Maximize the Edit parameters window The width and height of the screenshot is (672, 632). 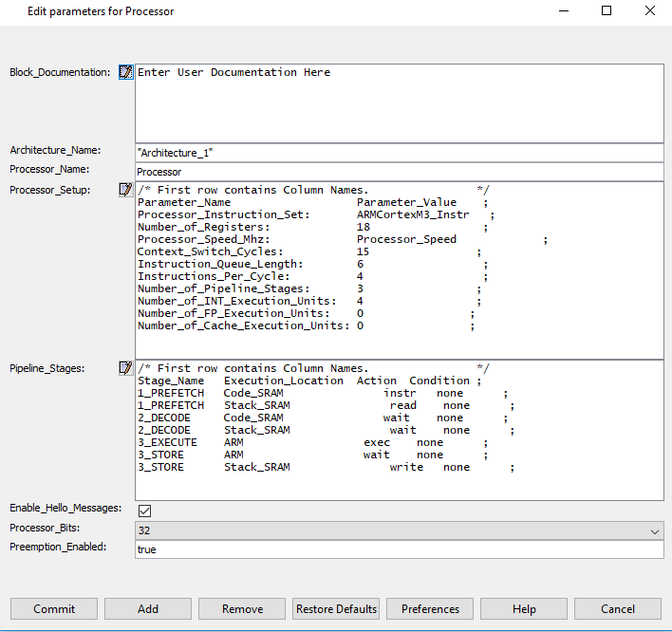pos(607,11)
